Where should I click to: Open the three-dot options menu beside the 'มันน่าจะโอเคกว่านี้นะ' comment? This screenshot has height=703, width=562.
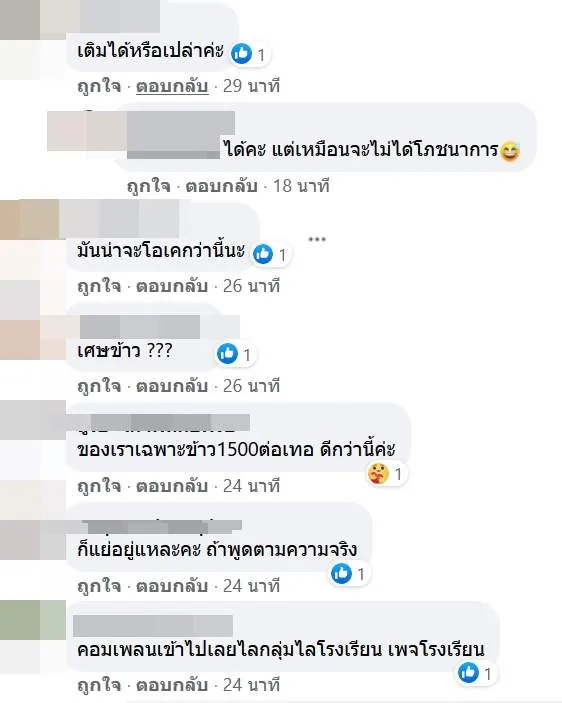pyautogui.click(x=317, y=239)
